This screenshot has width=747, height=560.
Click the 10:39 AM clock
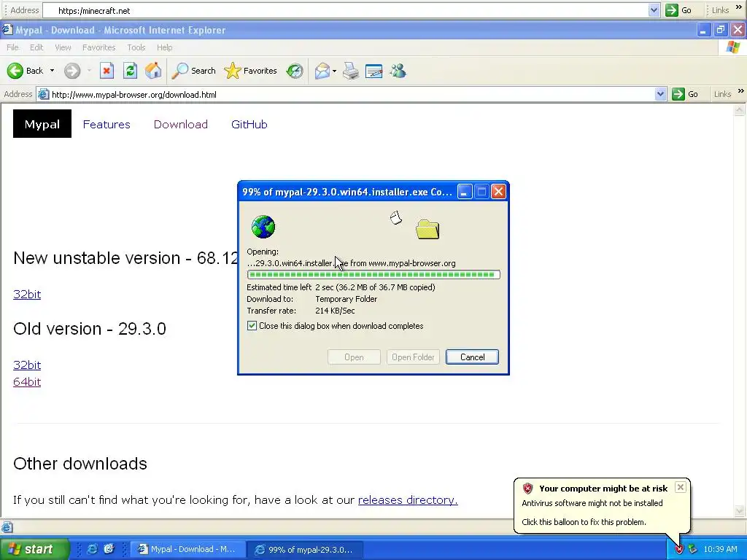tap(720, 549)
